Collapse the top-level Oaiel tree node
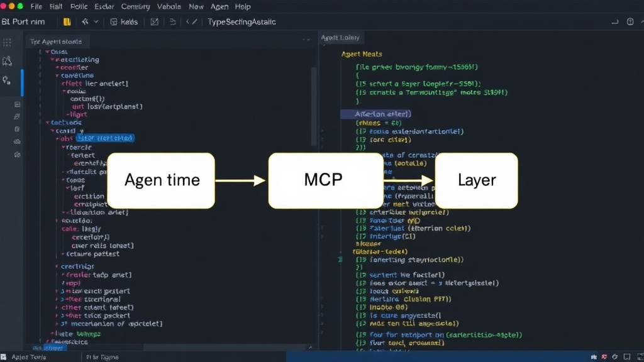 click(x=47, y=52)
